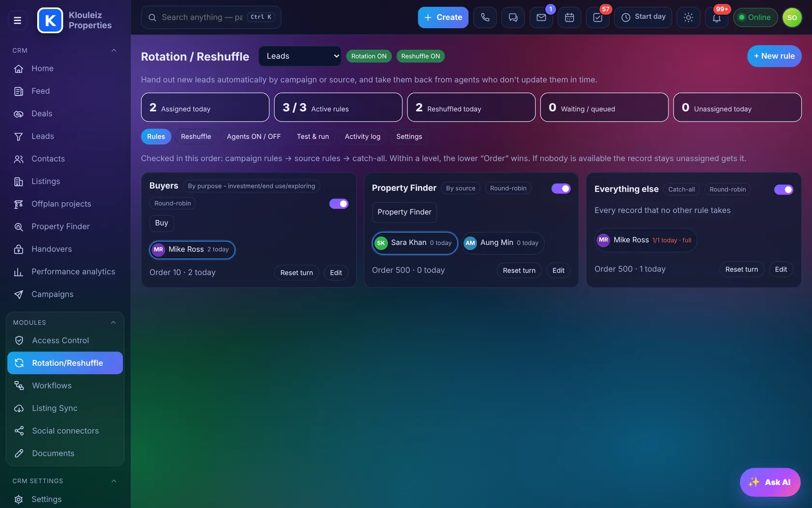The width and height of the screenshot is (812, 508).
Task: Open the phone dialer icon
Action: pyautogui.click(x=485, y=17)
